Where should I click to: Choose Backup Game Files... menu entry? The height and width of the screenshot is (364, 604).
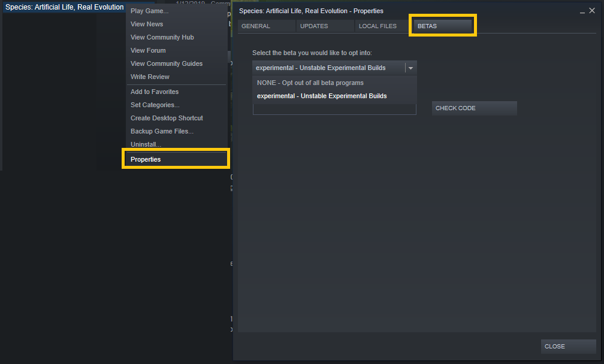coord(162,131)
